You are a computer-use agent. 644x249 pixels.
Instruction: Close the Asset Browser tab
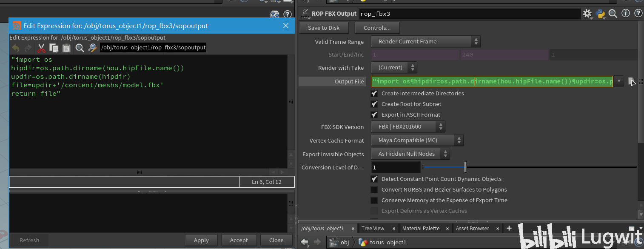pyautogui.click(x=499, y=229)
